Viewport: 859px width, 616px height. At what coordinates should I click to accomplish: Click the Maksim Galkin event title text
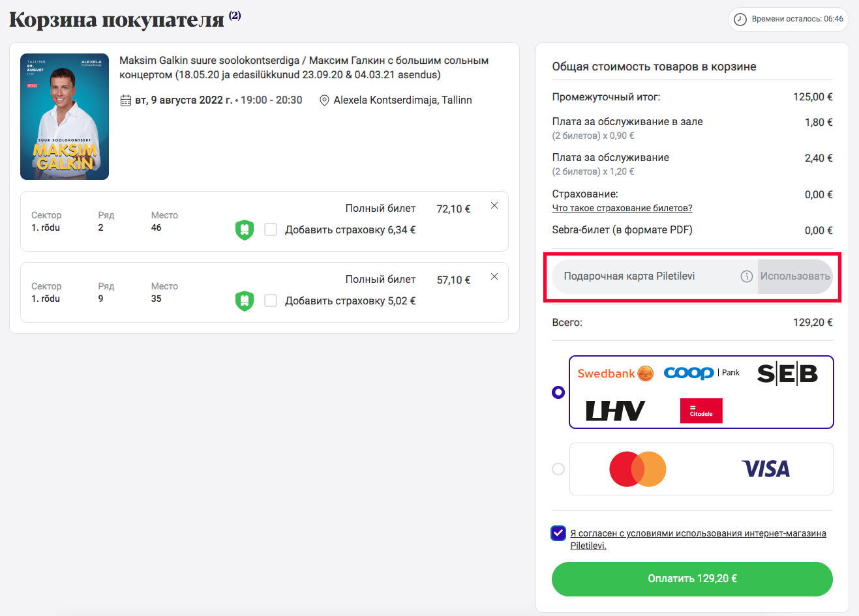click(x=304, y=68)
